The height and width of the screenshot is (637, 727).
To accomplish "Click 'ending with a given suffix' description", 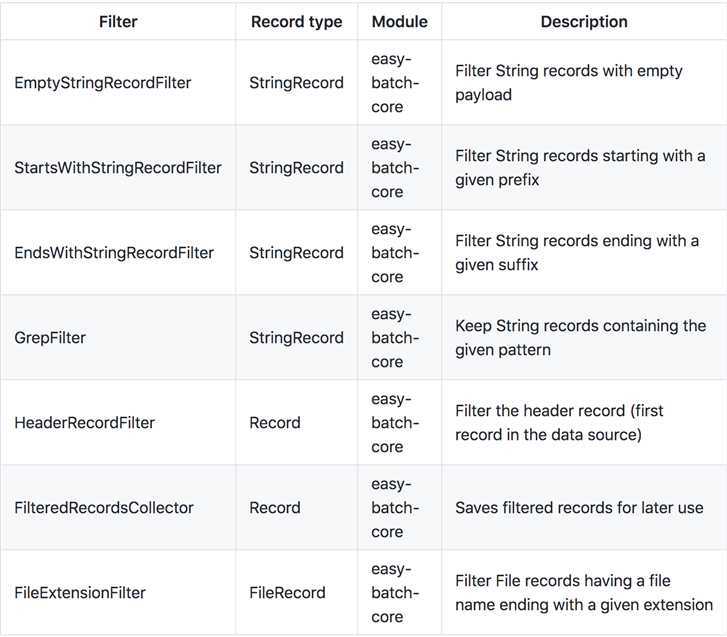I will (x=577, y=253).
